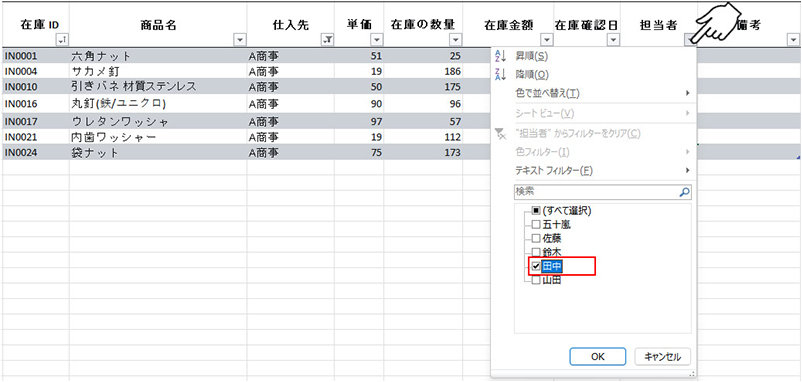The image size is (802, 382).
Task: Open the 単価 column filter dropdown
Action: coord(377,40)
